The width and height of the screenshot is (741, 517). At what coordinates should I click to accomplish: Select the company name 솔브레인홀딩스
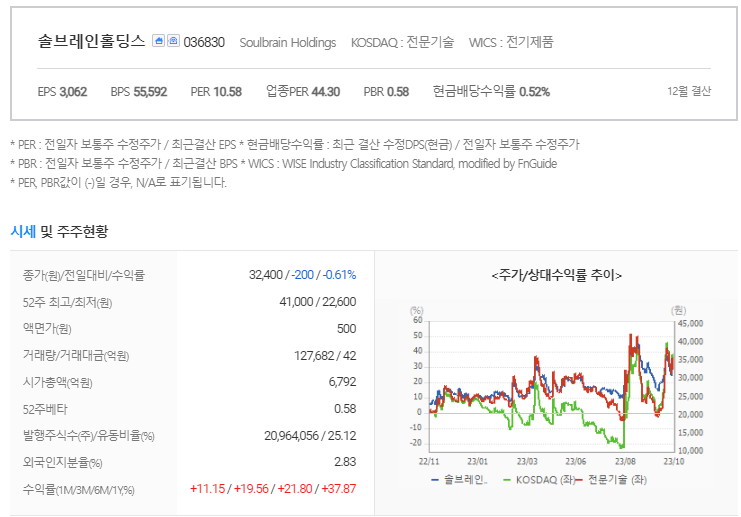(91, 42)
